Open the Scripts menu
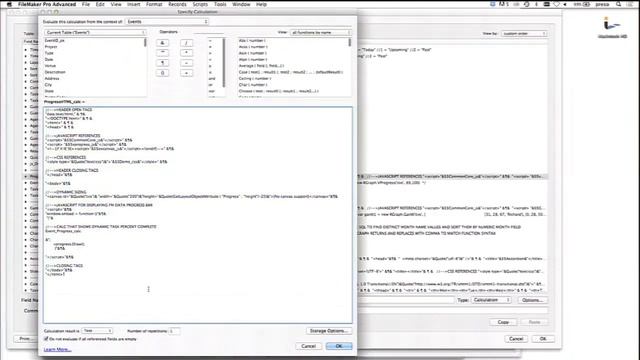Viewport: 640px width, 360px height. click(200, 4)
